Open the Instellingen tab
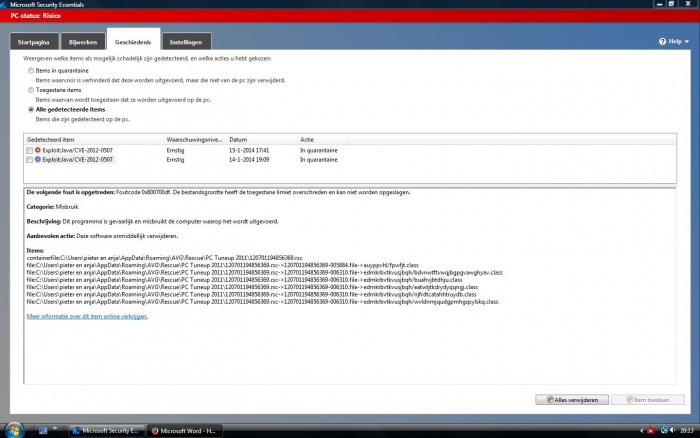 186,42
